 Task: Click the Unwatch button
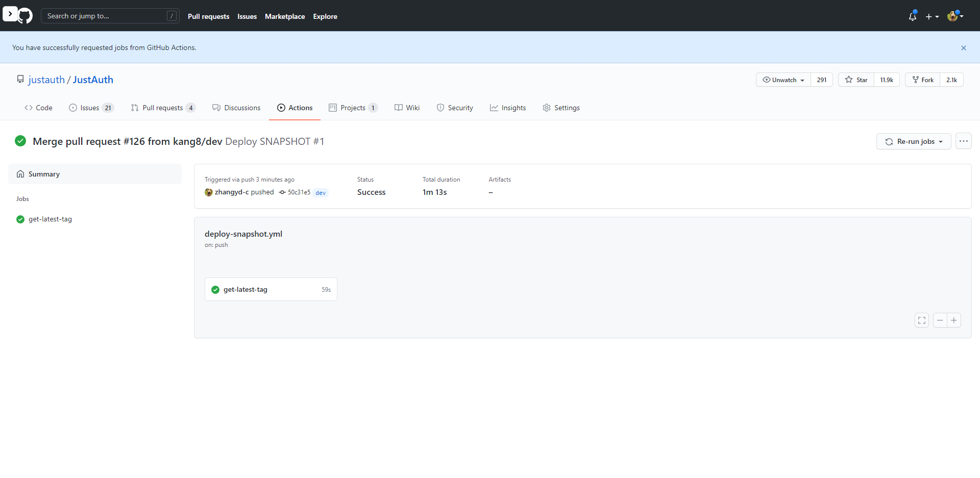click(783, 80)
